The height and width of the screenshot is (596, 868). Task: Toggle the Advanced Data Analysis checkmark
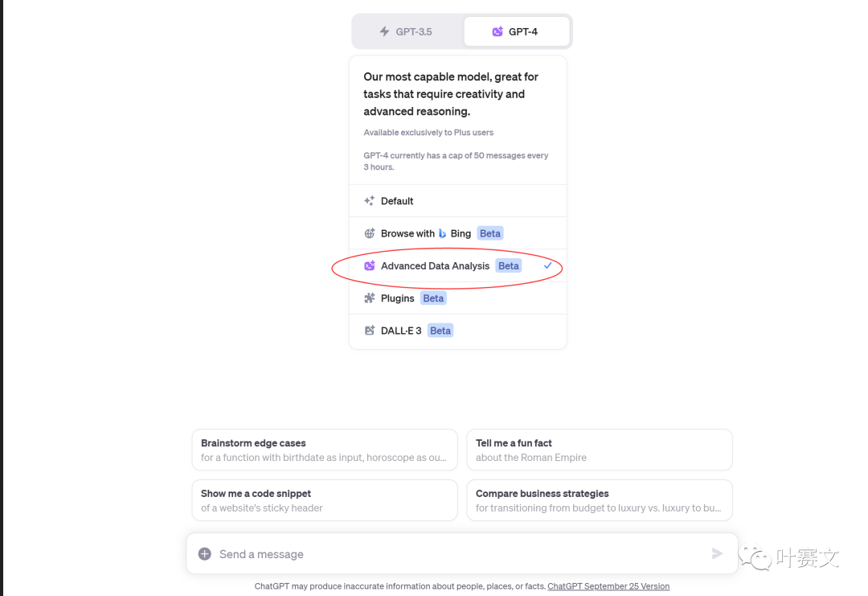tap(547, 265)
